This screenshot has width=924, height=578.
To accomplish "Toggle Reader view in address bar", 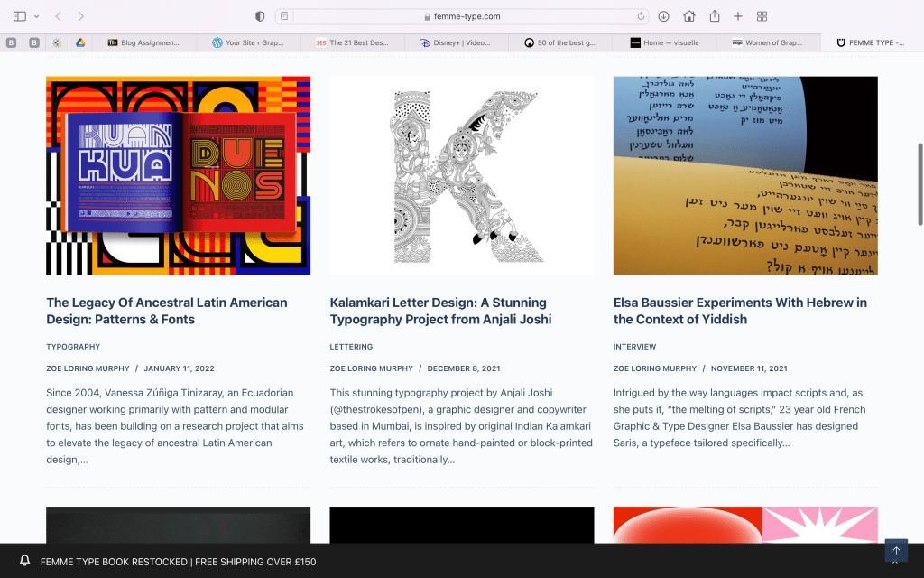I will tap(284, 16).
